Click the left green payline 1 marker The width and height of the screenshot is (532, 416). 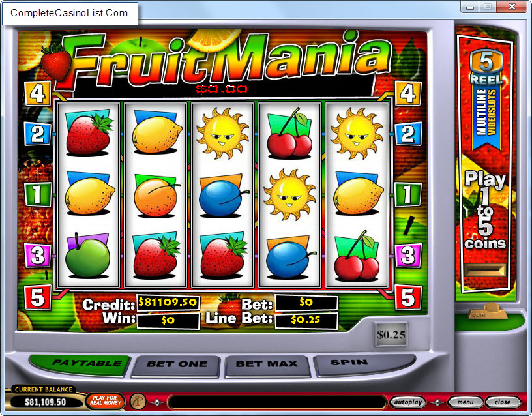tap(38, 194)
